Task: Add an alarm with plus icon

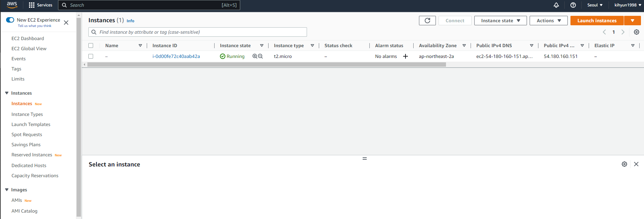Action: pyautogui.click(x=405, y=56)
